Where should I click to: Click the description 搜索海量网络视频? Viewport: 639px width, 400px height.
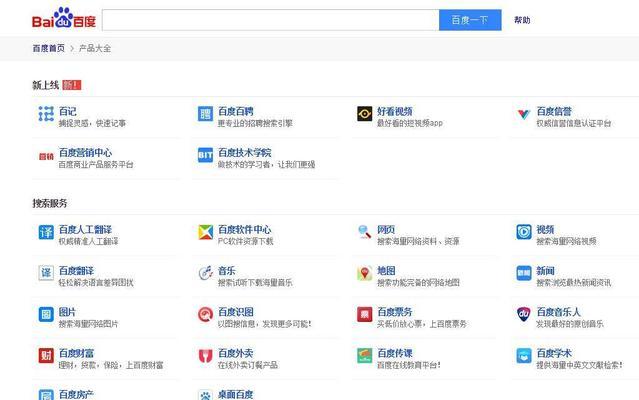(x=566, y=242)
